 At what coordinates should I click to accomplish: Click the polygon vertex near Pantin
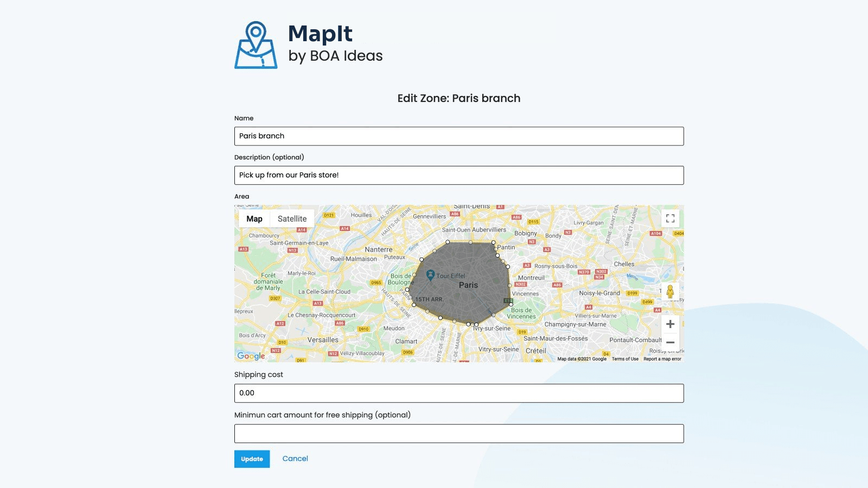point(494,243)
